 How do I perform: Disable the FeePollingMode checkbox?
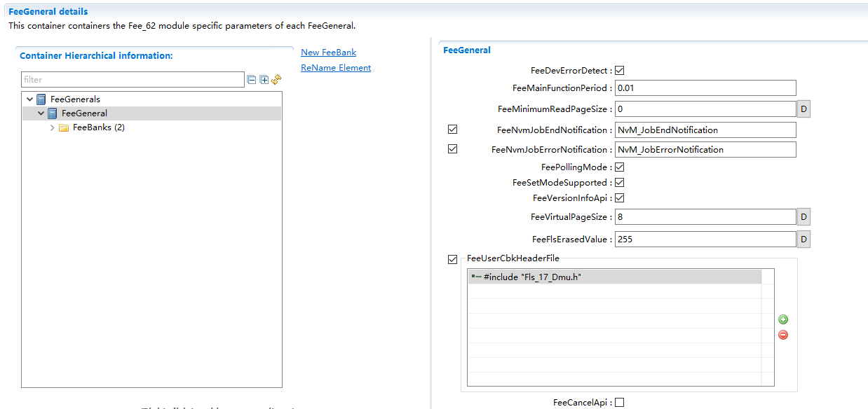point(619,167)
